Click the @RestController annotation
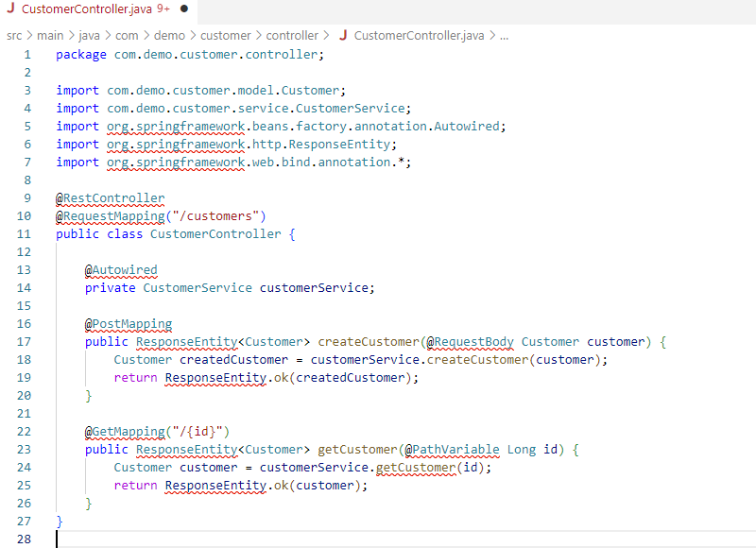756x548 pixels. [x=110, y=198]
